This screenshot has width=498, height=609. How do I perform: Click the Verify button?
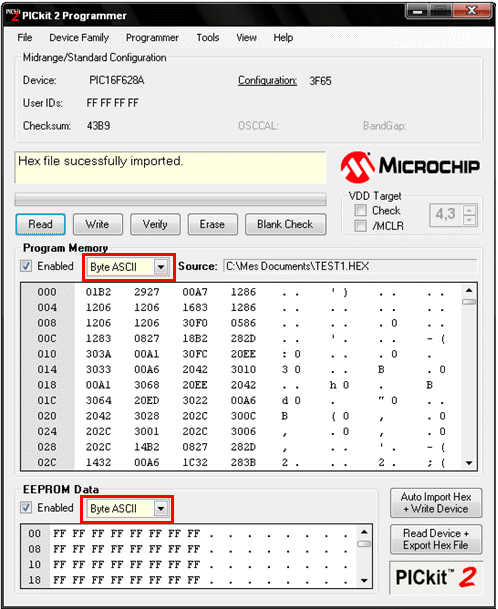[x=155, y=224]
